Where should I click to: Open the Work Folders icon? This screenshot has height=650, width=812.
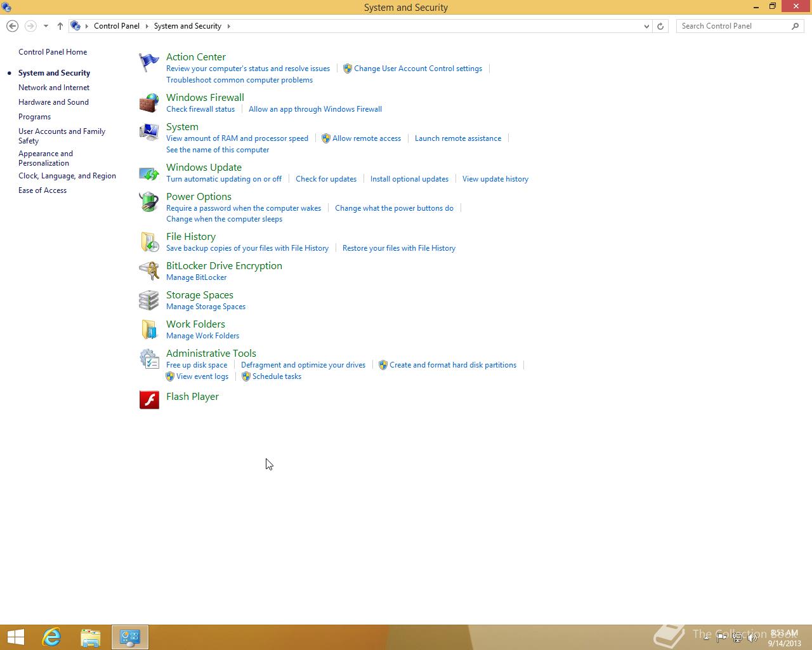(x=149, y=329)
